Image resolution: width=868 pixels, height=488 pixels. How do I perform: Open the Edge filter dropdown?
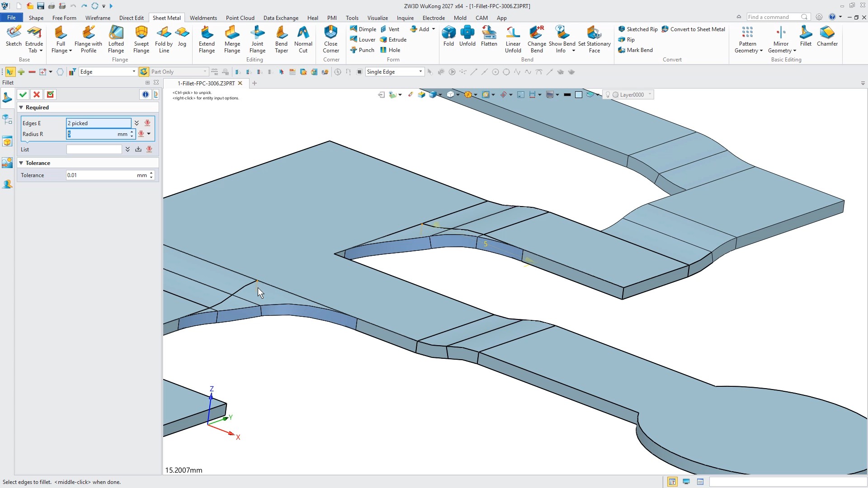pos(108,72)
